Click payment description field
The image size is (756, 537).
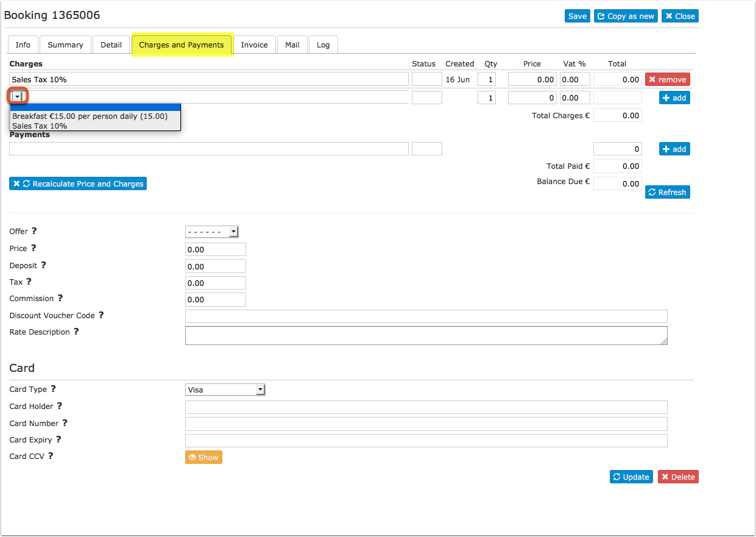209,149
